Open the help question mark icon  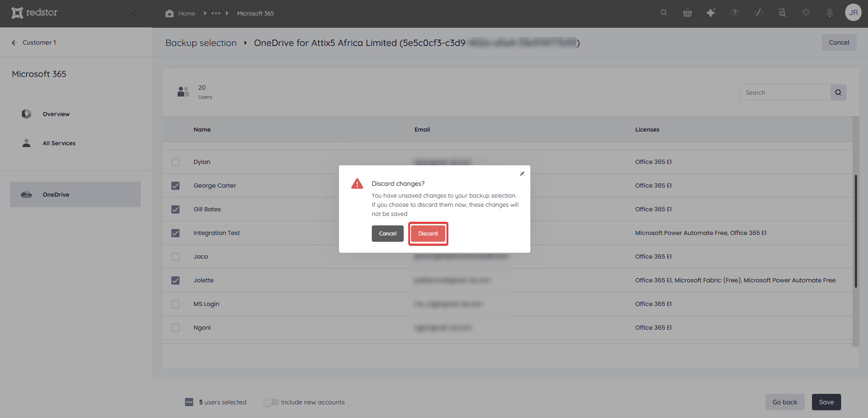[735, 13]
